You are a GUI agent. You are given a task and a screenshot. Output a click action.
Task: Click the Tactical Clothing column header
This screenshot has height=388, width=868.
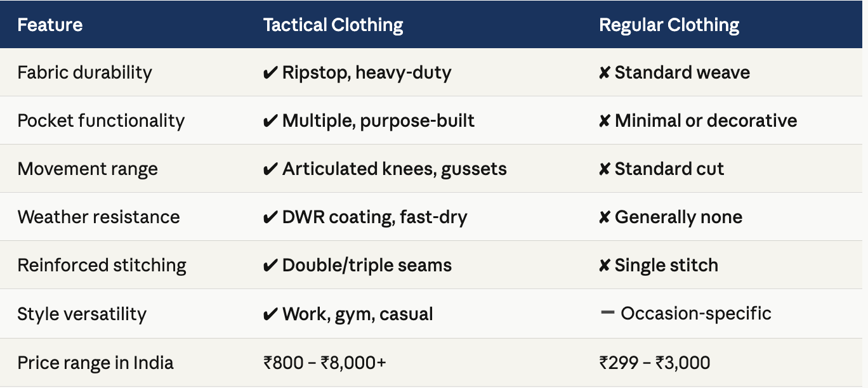tap(333, 25)
